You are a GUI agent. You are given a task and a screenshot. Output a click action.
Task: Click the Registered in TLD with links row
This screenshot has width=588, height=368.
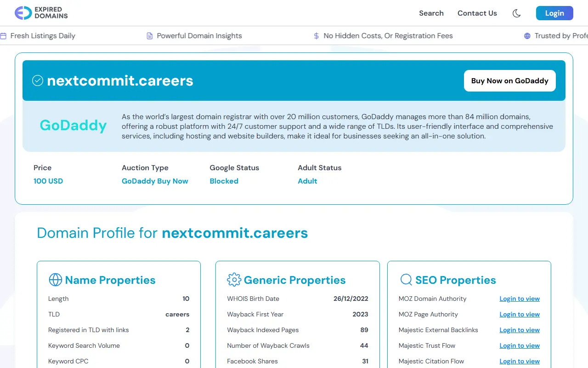(x=119, y=330)
